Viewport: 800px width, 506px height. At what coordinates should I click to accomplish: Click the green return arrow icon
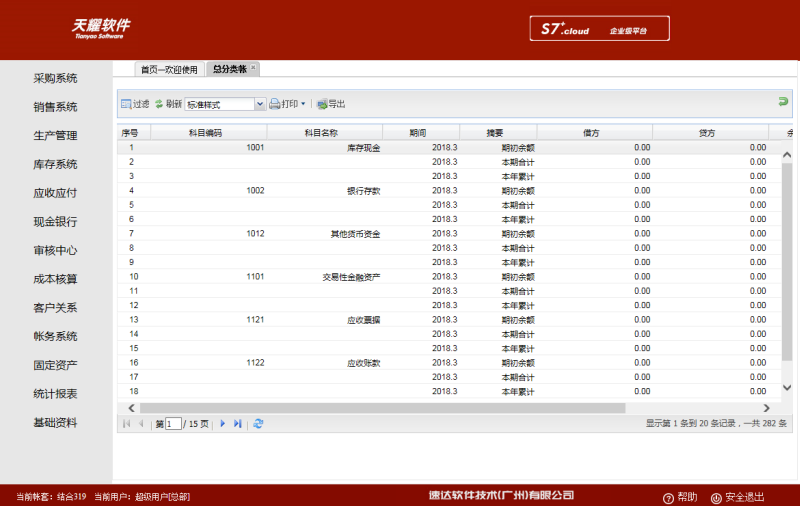[x=783, y=102]
